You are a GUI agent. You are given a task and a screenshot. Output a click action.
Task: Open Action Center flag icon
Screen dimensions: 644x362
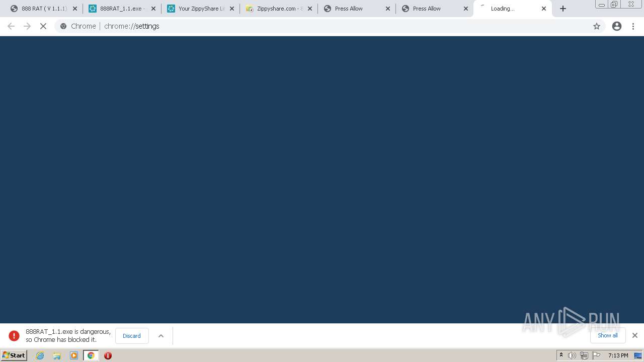pyautogui.click(x=596, y=355)
